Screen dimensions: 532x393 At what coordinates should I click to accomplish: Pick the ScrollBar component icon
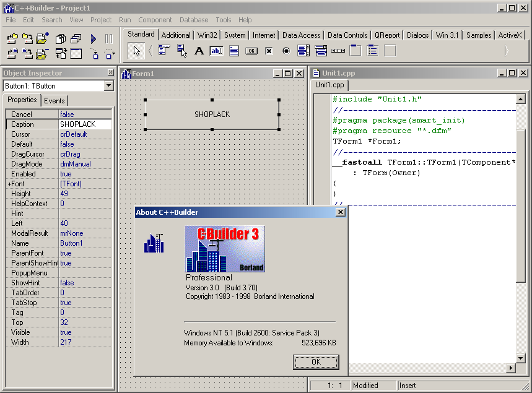point(338,51)
